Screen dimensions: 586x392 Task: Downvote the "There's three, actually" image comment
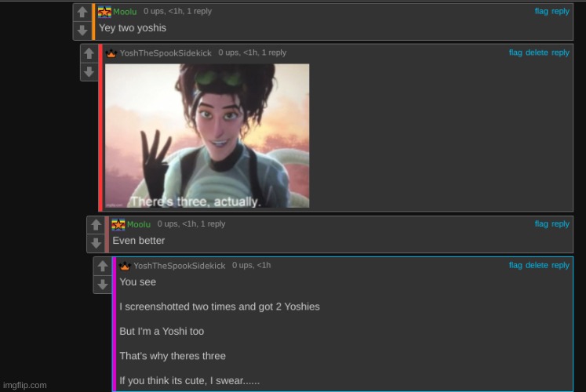pos(89,72)
